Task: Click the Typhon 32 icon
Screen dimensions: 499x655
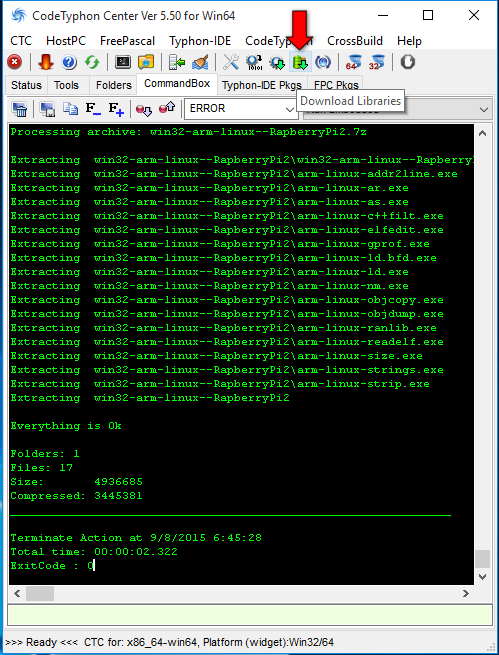Action: point(376,62)
